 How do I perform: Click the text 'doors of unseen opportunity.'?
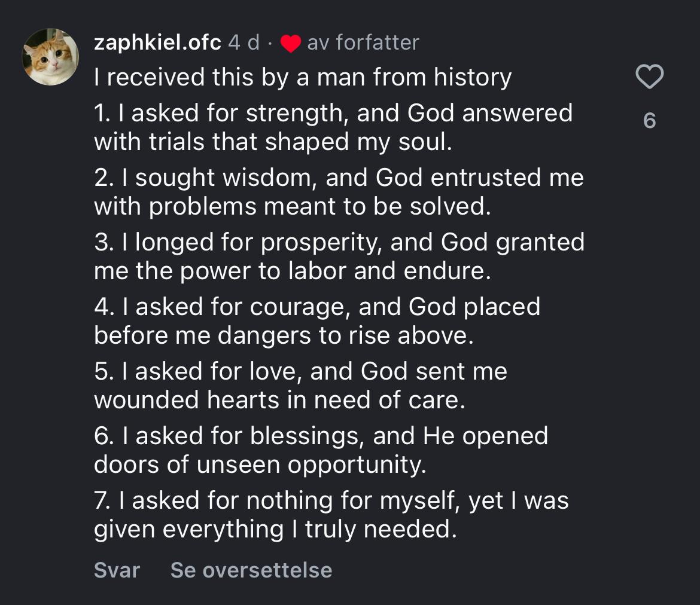click(260, 465)
